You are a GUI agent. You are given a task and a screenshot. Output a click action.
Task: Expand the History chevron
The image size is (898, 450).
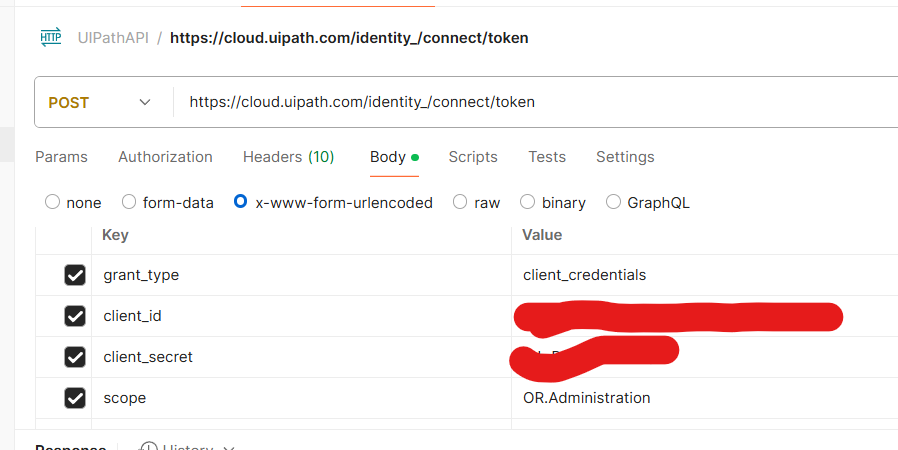coord(229,448)
